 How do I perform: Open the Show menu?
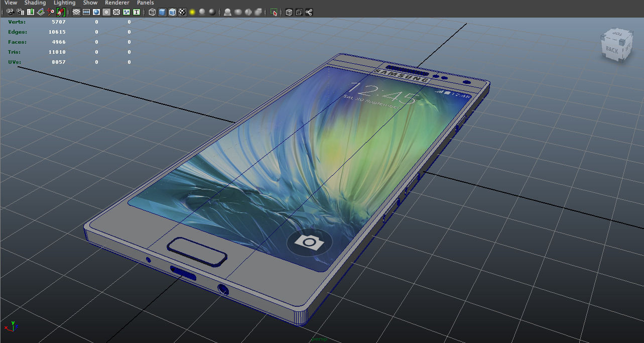pos(90,3)
